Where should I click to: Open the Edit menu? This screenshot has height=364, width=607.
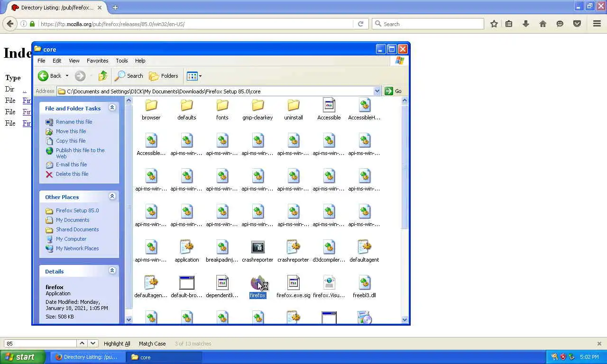coord(57,61)
